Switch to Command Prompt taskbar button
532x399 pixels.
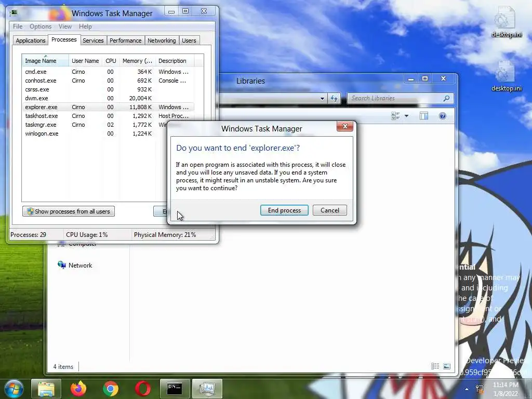pyautogui.click(x=175, y=389)
